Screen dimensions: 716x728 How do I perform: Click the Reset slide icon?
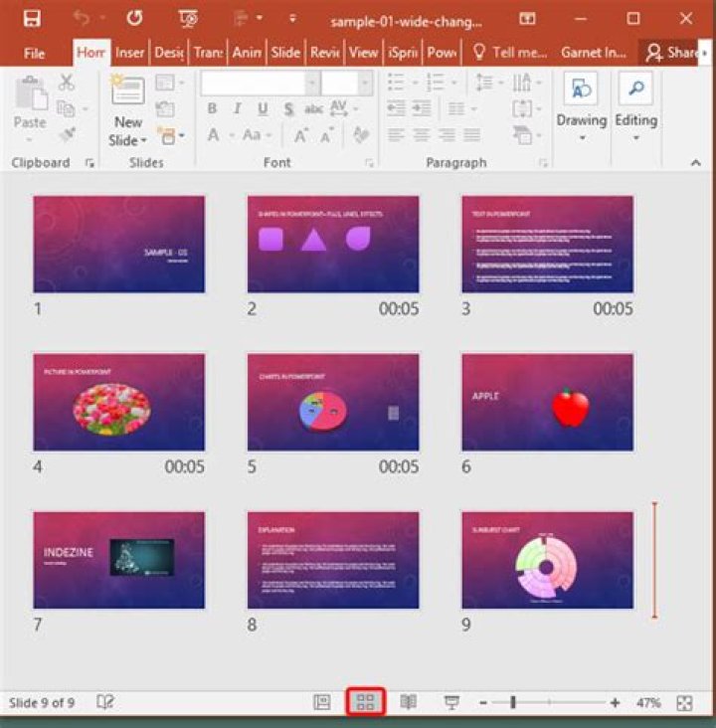165,109
